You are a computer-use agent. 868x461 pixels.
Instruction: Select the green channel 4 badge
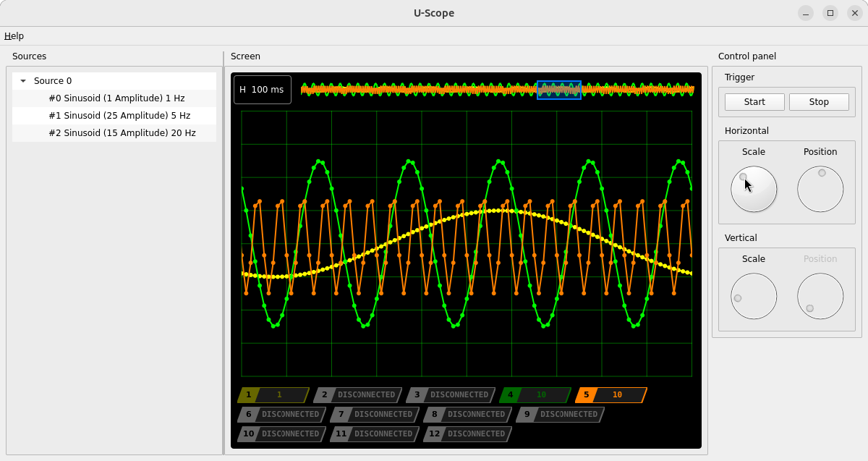click(x=535, y=395)
